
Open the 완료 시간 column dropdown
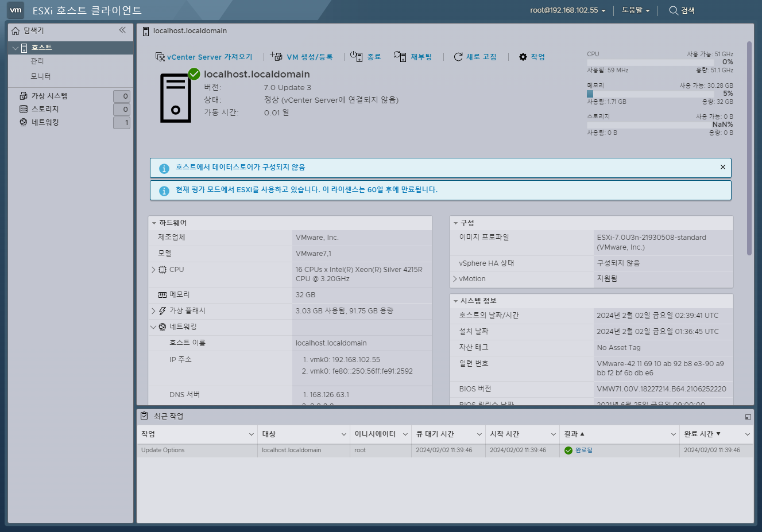[x=747, y=434]
